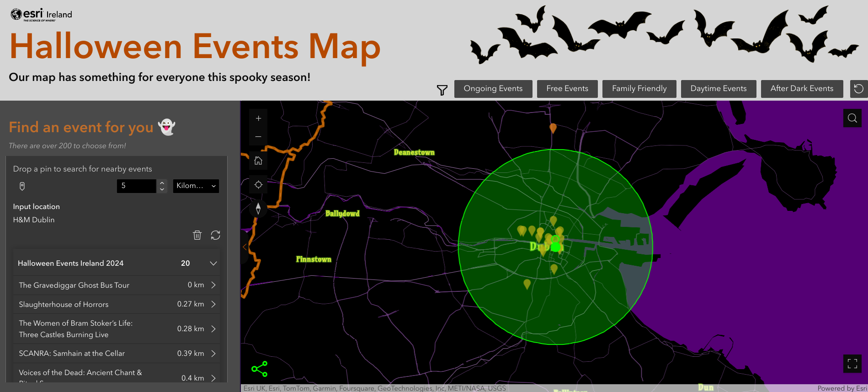The image size is (868, 392).
Task: Click the orange event pin north of Dublin
Action: [553, 128]
